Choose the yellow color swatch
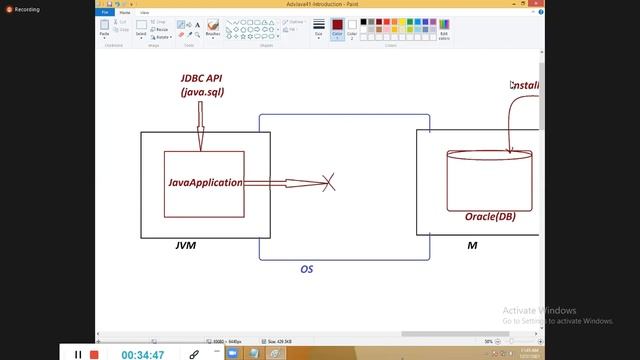The image size is (640, 360). click(402, 22)
